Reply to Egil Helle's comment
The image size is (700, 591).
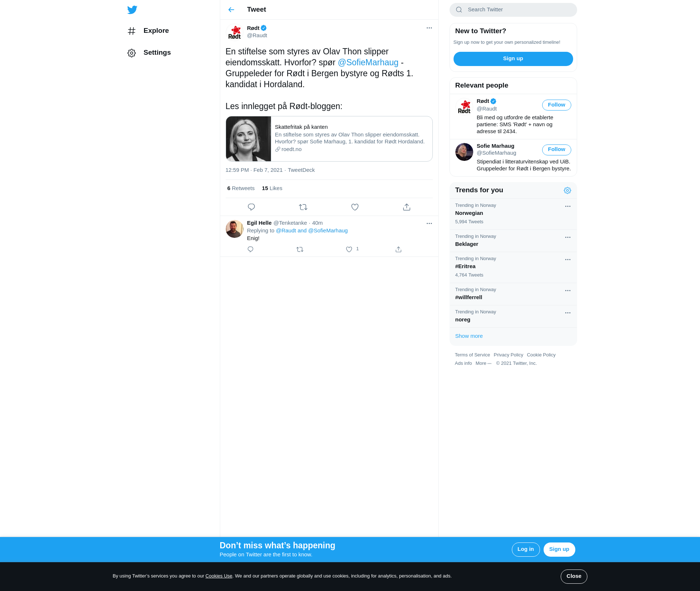point(250,250)
